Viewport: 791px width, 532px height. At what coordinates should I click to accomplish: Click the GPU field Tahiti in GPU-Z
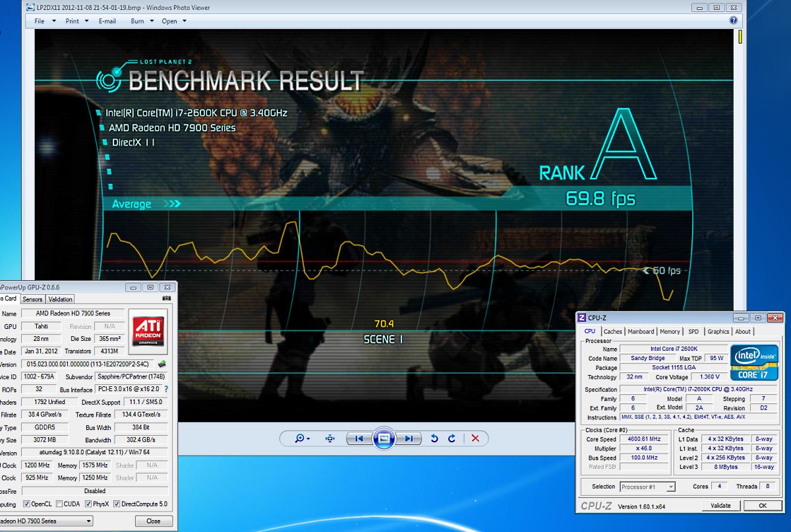[42, 326]
